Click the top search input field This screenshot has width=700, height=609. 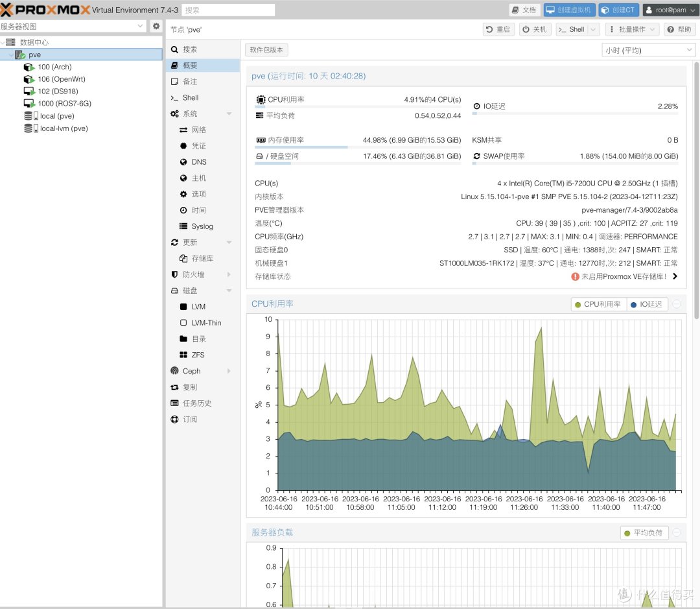(x=227, y=10)
